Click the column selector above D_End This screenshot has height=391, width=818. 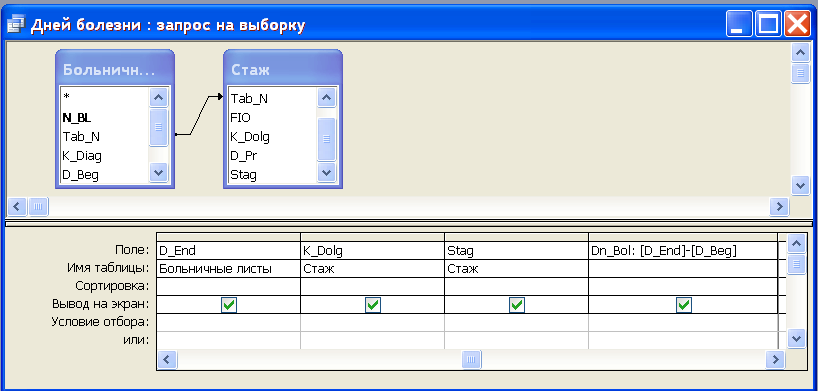pos(228,236)
